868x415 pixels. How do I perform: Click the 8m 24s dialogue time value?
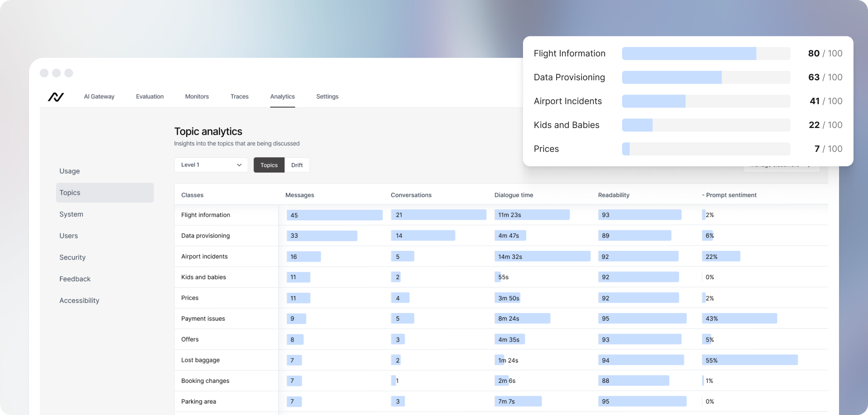coord(508,318)
